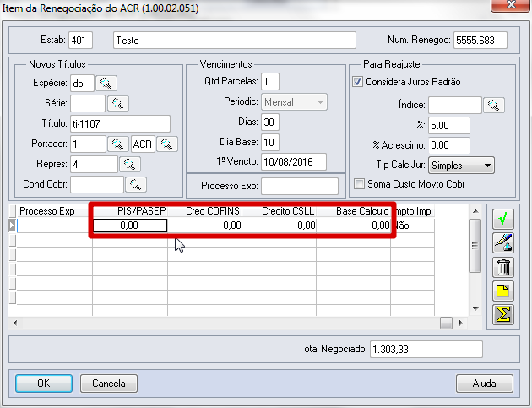Click PIS/PASEP column header
This screenshot has height=408, width=532.
[130, 211]
